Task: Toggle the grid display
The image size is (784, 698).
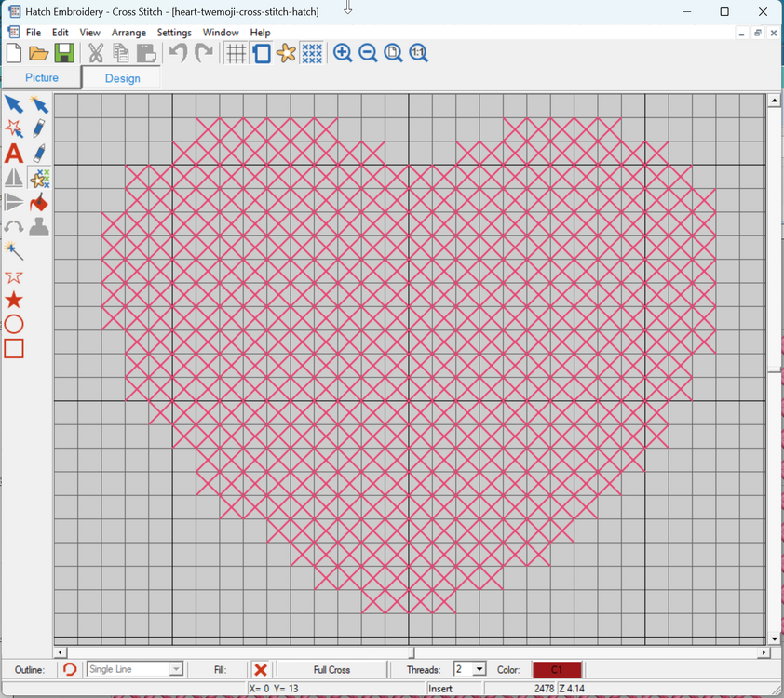Action: click(236, 53)
